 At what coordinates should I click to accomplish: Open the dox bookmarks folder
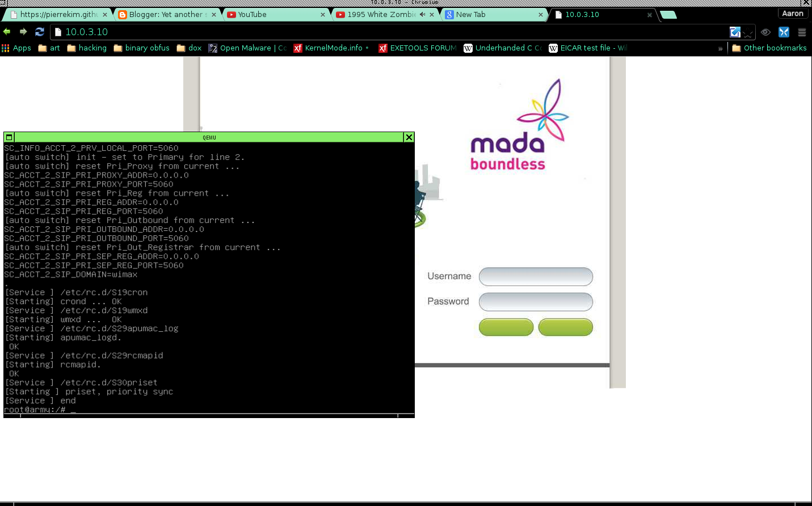(x=189, y=48)
